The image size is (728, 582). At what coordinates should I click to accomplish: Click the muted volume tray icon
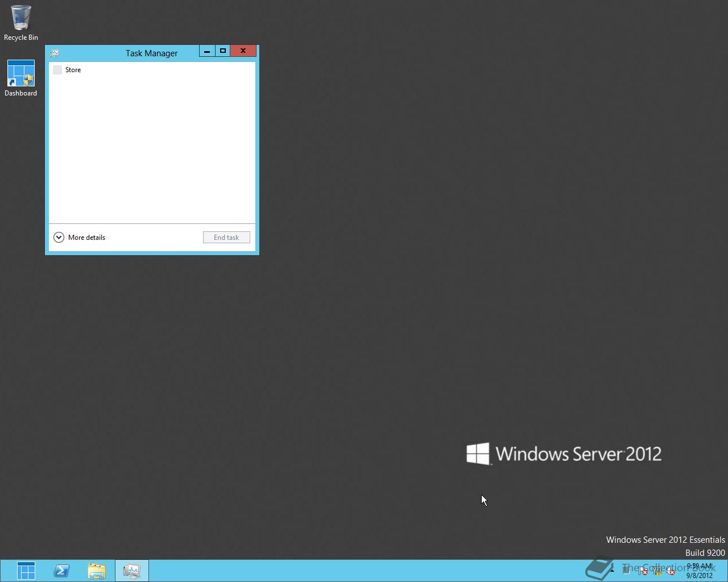(x=671, y=571)
